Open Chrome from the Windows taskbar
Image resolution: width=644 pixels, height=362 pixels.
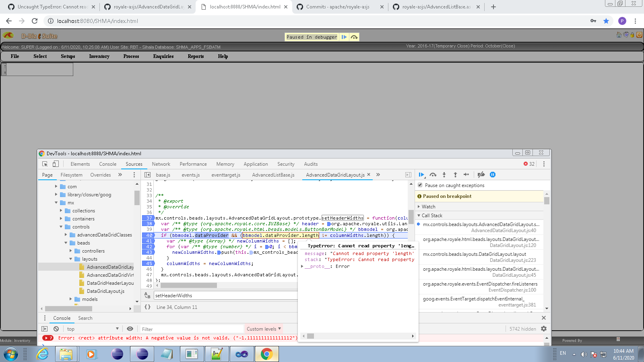click(x=266, y=354)
